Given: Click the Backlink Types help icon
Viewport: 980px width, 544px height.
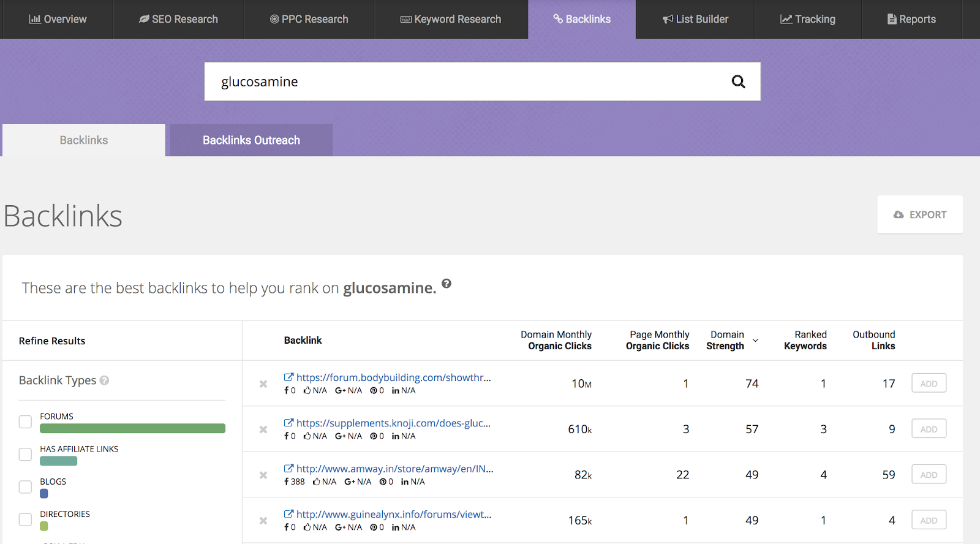Looking at the screenshot, I should 105,380.
